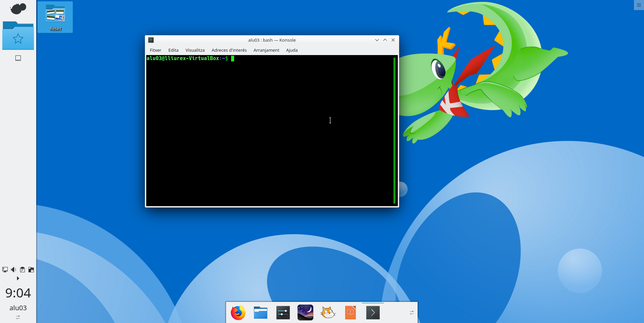Open the clipboard tray icon

(22, 270)
